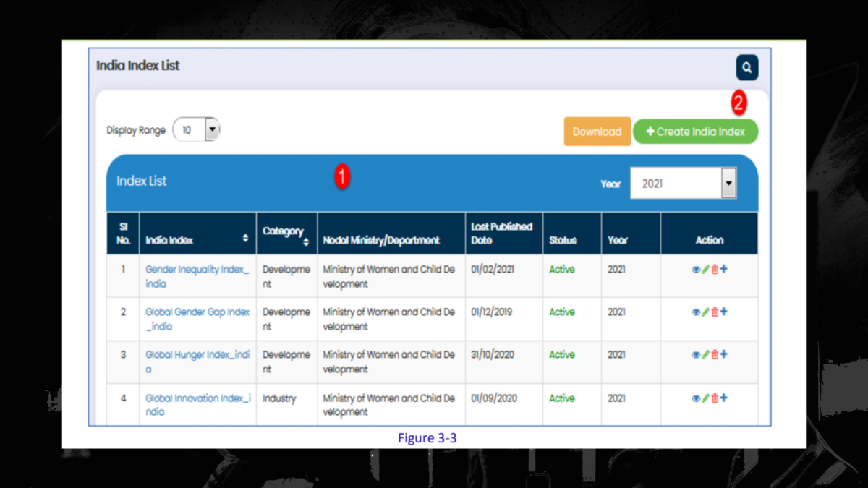This screenshot has width=868, height=488.
Task: Open Display Range dropdown arrow
Action: [x=212, y=129]
